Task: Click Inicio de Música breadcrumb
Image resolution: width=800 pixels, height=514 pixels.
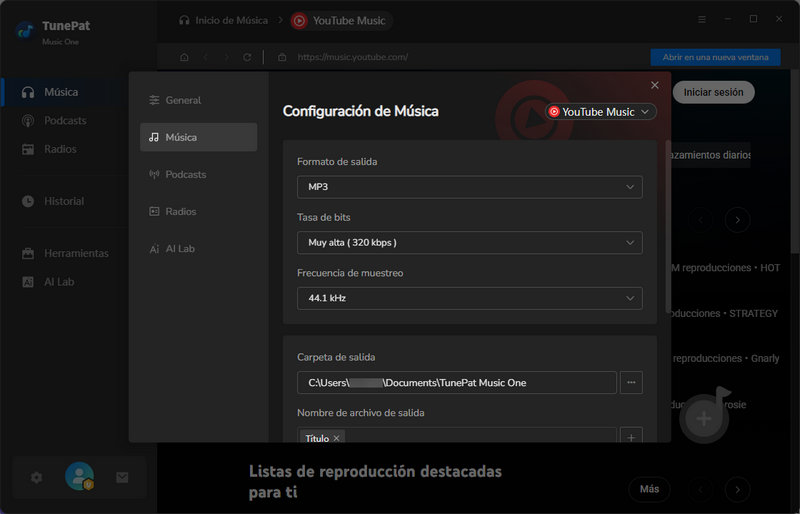Action: point(223,21)
